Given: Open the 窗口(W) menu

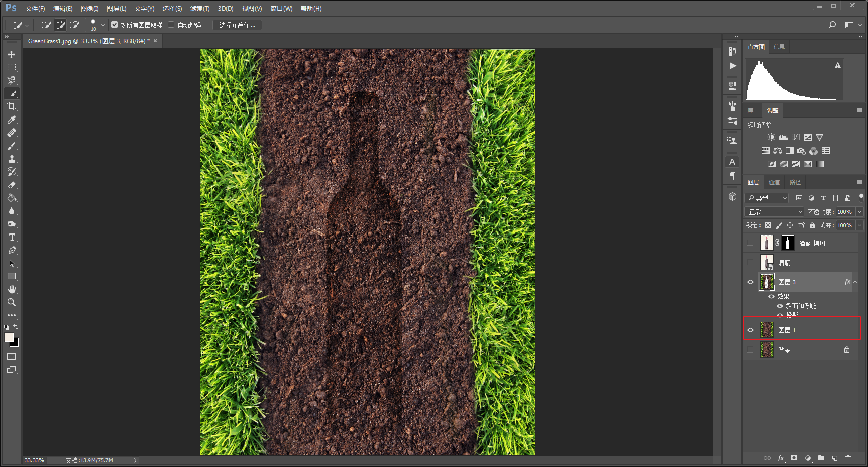Looking at the screenshot, I should (281, 9).
